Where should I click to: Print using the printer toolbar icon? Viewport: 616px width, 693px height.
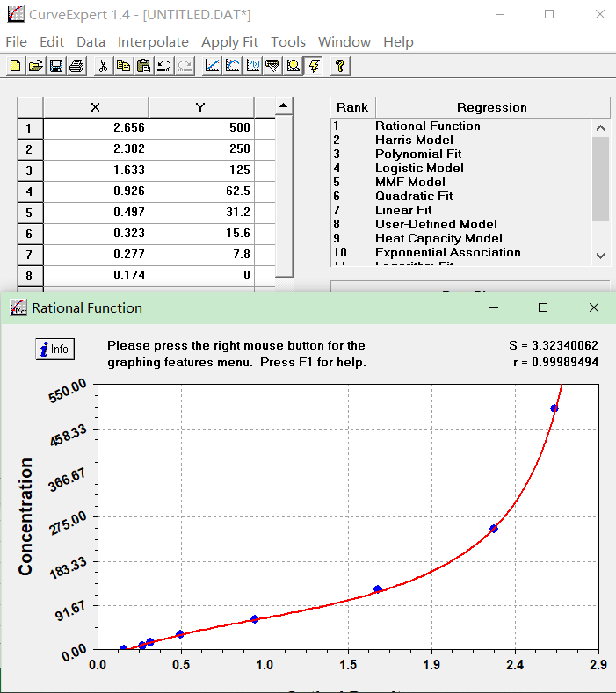(76, 66)
